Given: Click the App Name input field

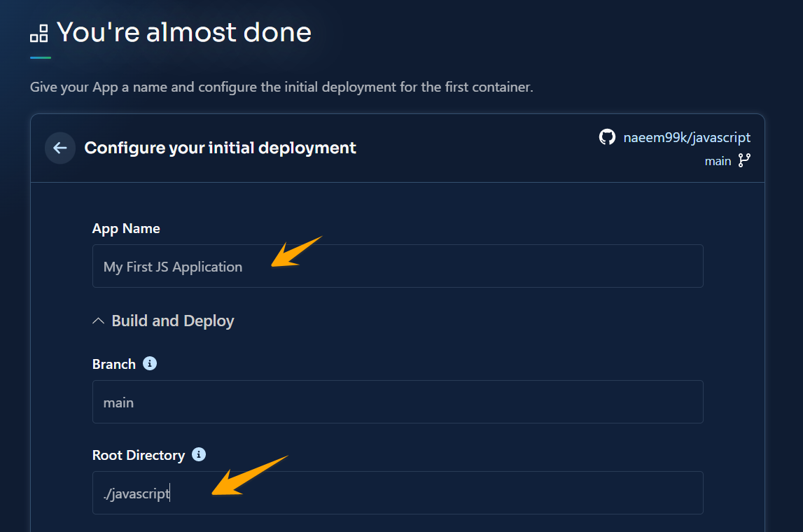Looking at the screenshot, I should [x=398, y=266].
